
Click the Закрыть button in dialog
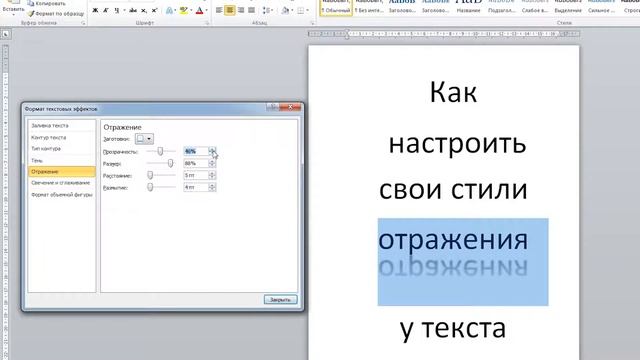point(280,299)
